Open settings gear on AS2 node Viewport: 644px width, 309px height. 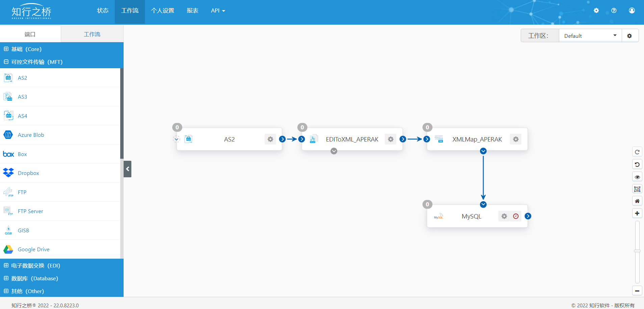[x=270, y=139]
